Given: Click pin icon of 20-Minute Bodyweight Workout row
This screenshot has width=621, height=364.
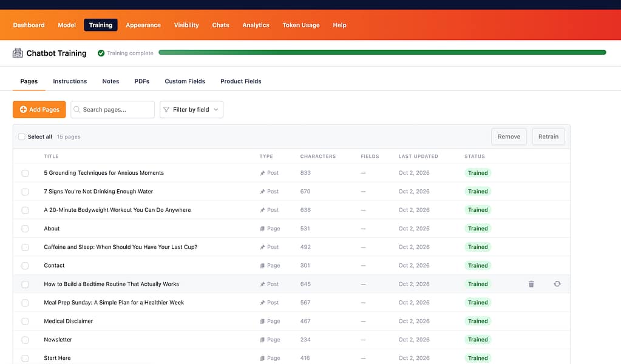Looking at the screenshot, I should (x=262, y=210).
